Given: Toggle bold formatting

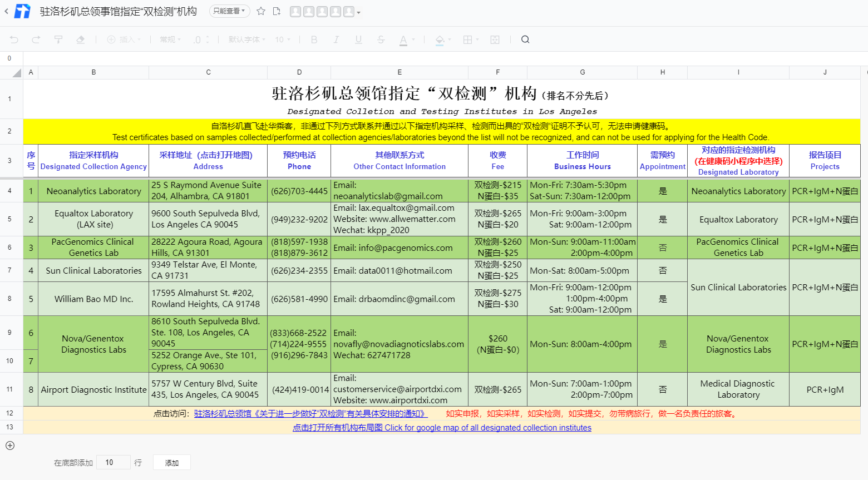Looking at the screenshot, I should point(314,39).
